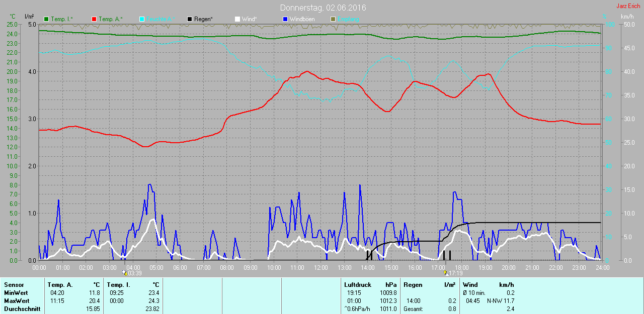Select the white Wind legend swatch
Viewport: 644px width, 314px height.
coord(237,19)
